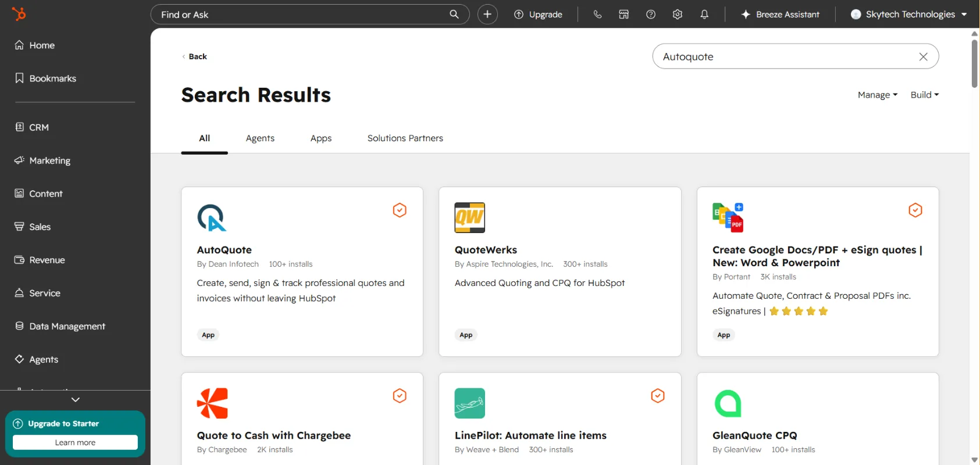
Task: Open Create Google Docs/PDF + eSign quotes
Action: click(817, 256)
